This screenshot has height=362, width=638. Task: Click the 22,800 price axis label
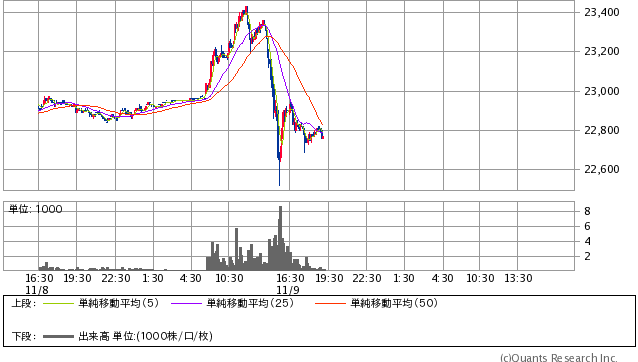(601, 131)
